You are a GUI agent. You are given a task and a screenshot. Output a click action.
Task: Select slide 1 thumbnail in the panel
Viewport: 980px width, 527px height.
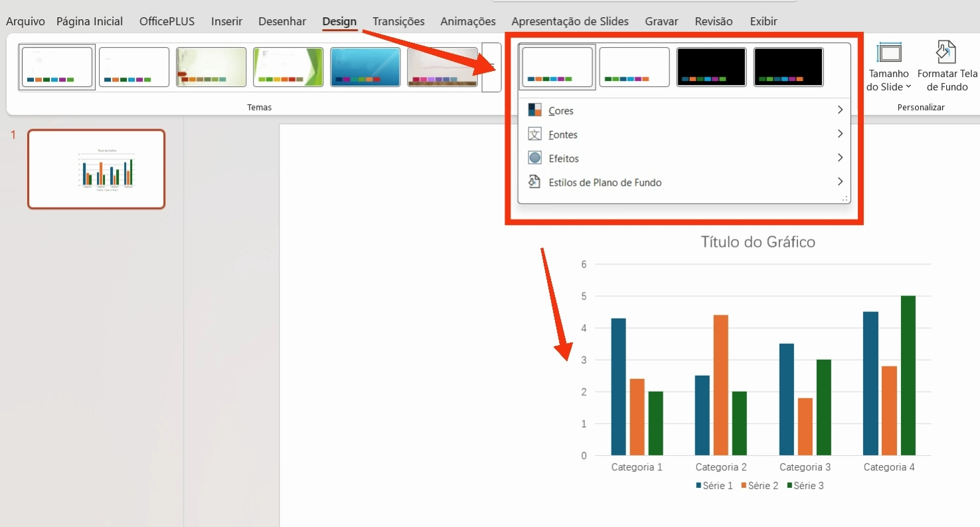click(96, 169)
